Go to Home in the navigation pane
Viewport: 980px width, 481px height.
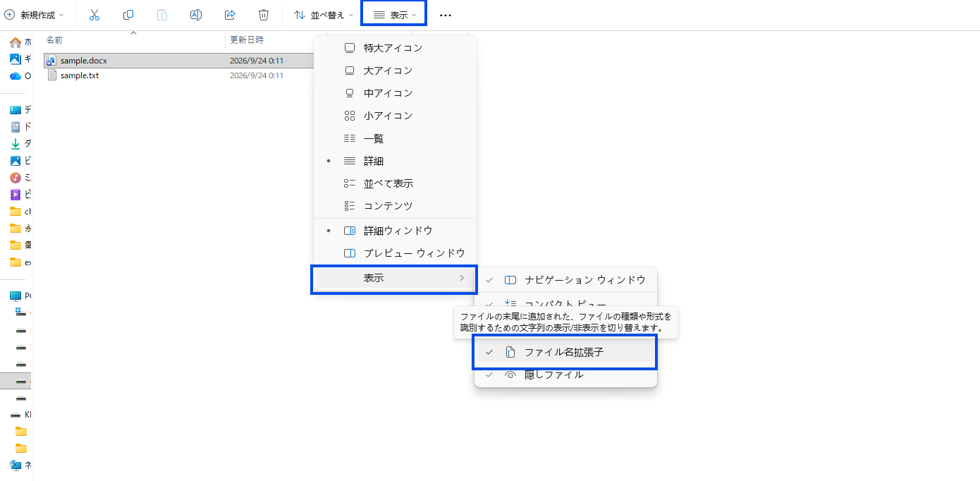pos(20,42)
